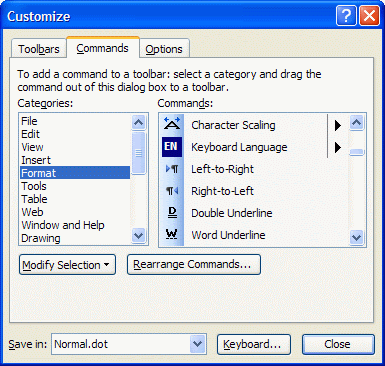This screenshot has height=366, width=385.
Task: Click the Rearrange Commands button
Action: point(194,265)
